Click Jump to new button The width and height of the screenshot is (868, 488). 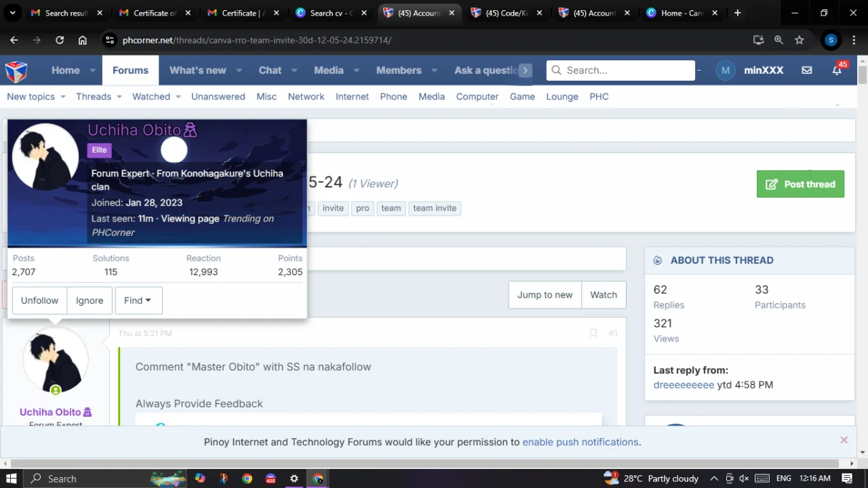click(545, 295)
